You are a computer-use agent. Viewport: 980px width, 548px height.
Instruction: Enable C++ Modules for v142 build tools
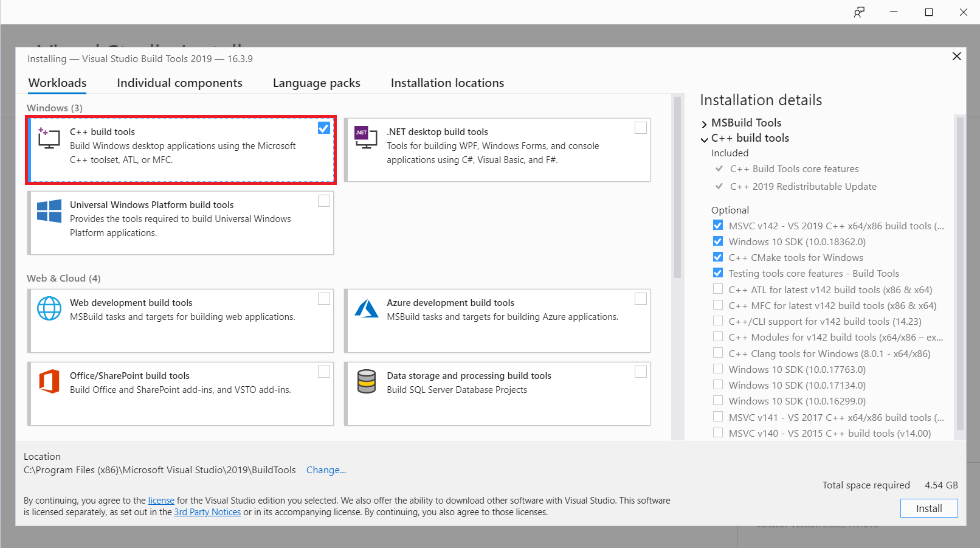(718, 336)
